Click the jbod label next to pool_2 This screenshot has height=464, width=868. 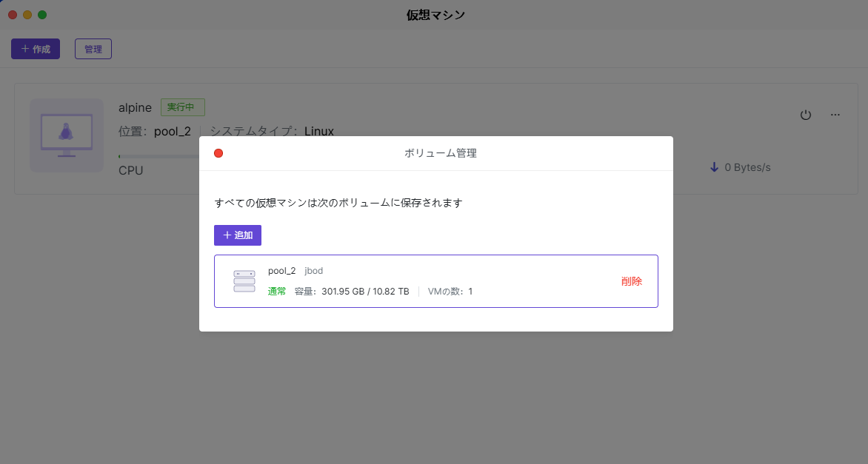pos(314,271)
